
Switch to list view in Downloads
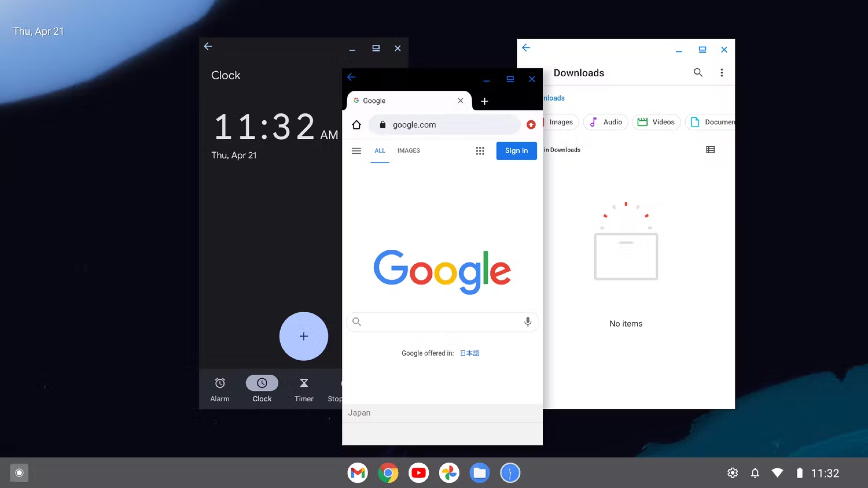710,149
